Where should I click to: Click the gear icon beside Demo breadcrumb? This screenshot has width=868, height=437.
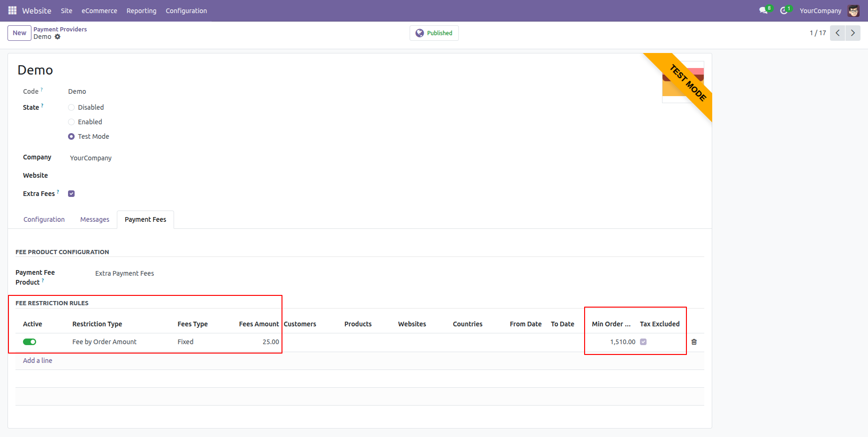(58, 37)
